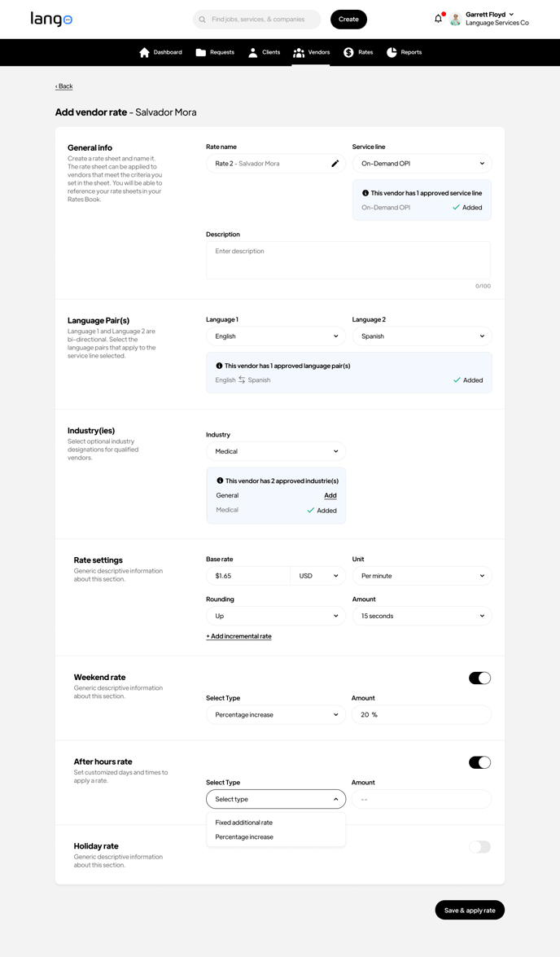Screen dimensions: 560x957
Task: Click the Add incremental rate link
Action: pos(238,636)
